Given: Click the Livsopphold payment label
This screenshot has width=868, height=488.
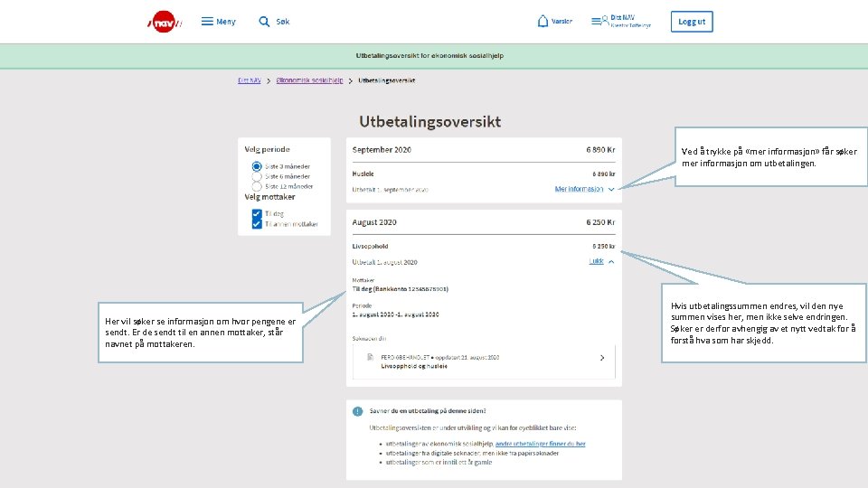Looking at the screenshot, I should point(371,246).
